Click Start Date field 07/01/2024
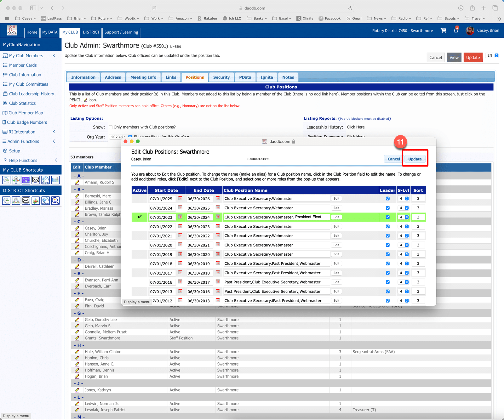Viewport: 504px width, 420px height. click(x=162, y=208)
